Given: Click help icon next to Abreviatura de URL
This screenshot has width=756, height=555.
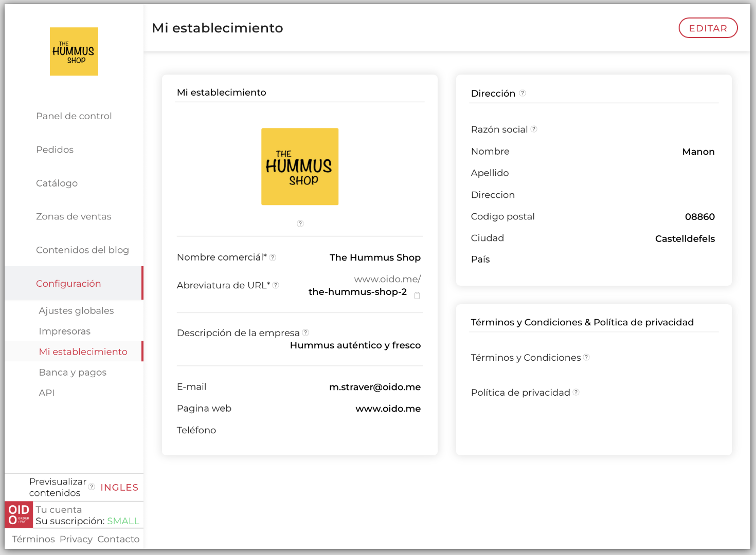Looking at the screenshot, I should tap(276, 285).
